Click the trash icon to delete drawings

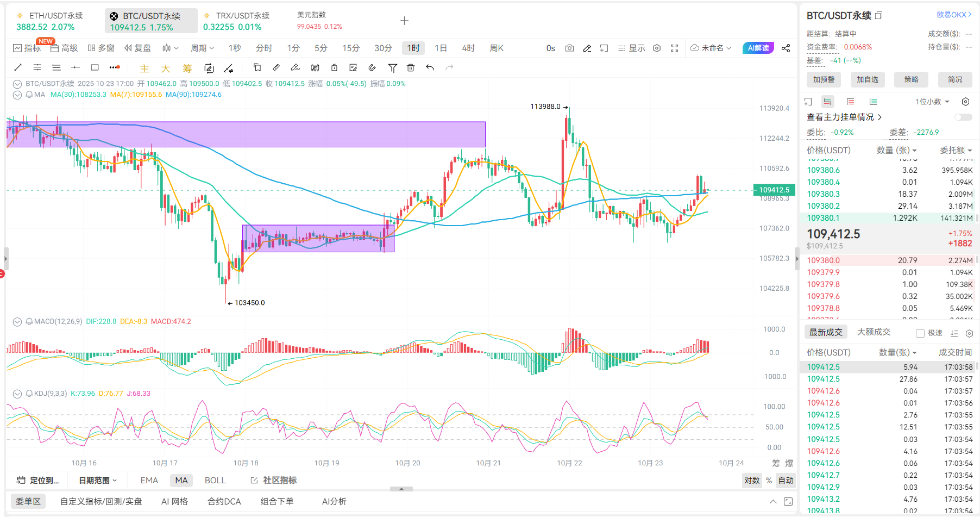pos(411,67)
